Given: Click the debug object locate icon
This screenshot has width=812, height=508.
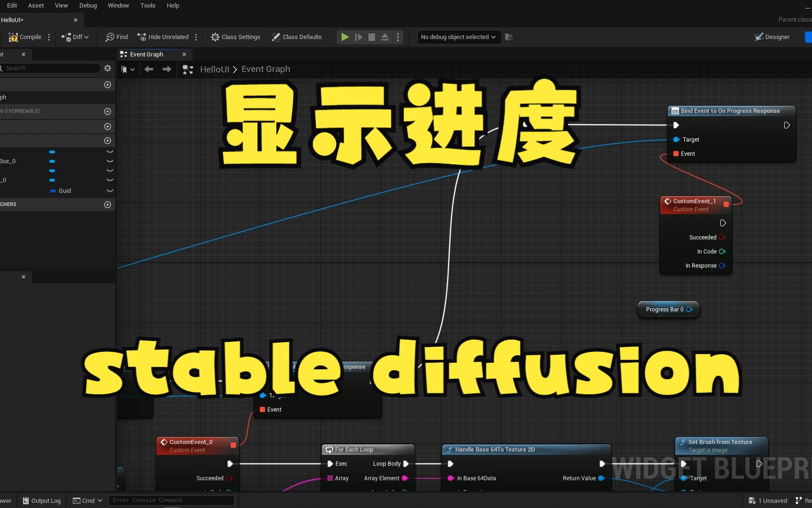Looking at the screenshot, I should 508,37.
